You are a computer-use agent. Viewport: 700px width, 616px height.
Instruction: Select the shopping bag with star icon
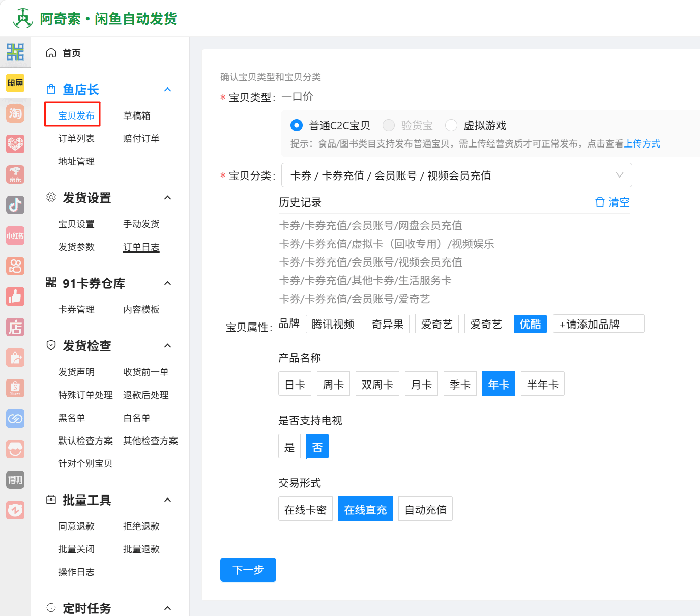(x=15, y=358)
